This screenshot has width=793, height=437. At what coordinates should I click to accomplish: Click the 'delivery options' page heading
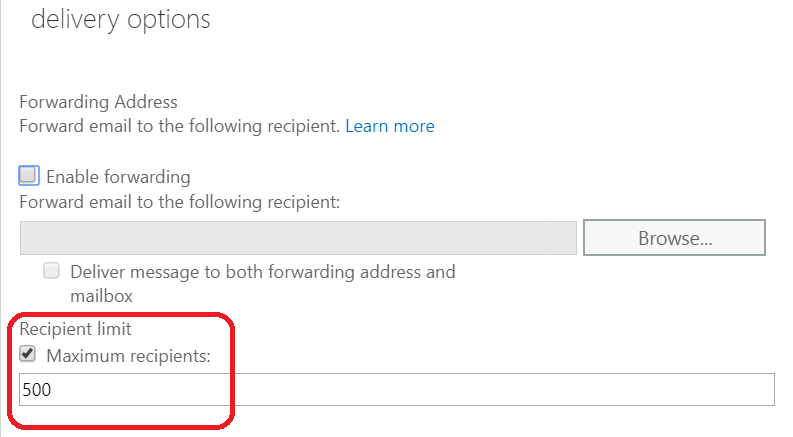click(x=121, y=20)
